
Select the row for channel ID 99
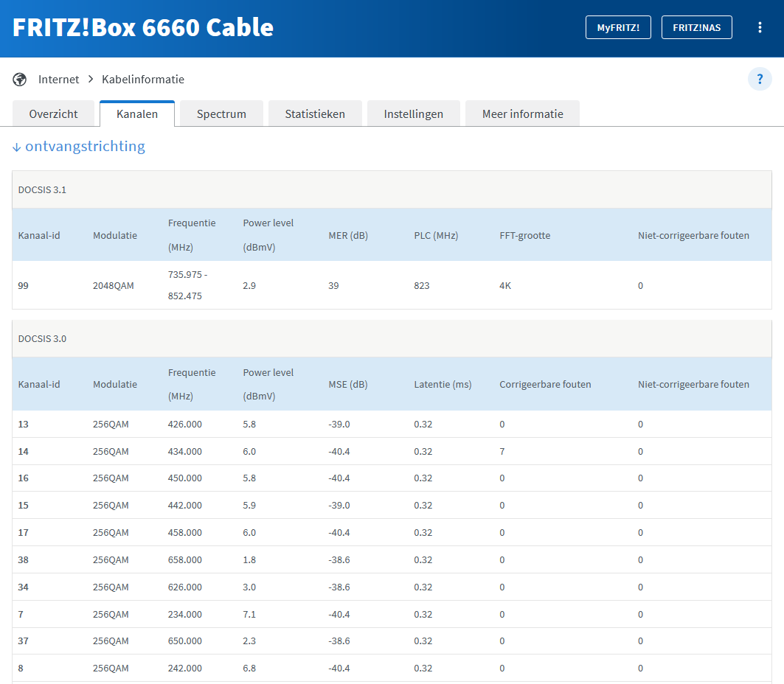point(24,285)
